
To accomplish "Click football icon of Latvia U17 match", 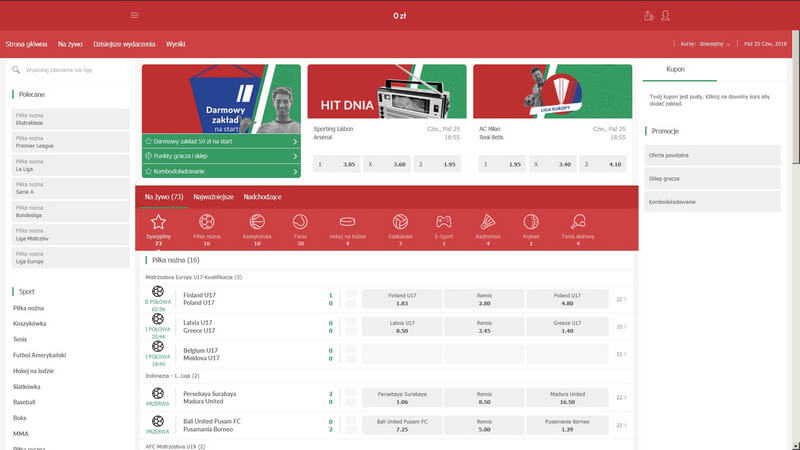I will [x=158, y=319].
